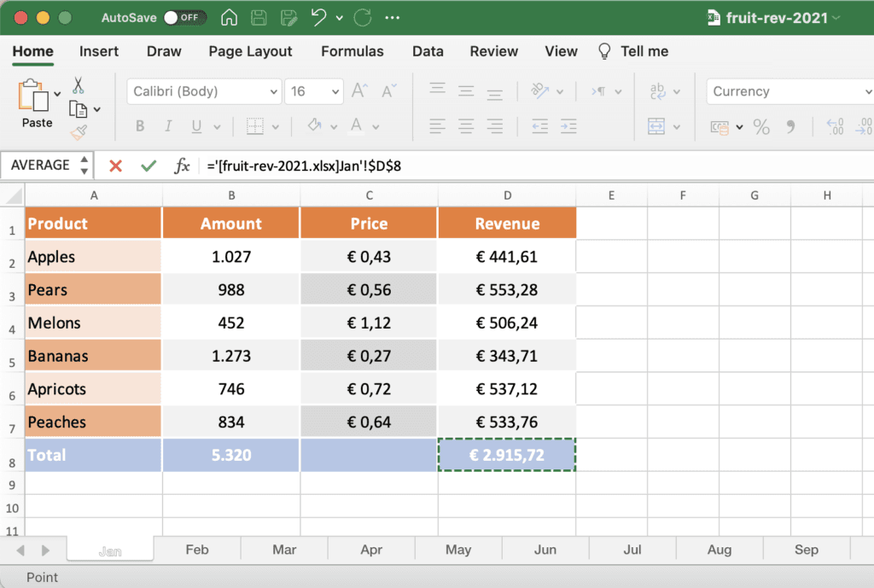874x588 pixels.
Task: Open the Formulas ribbon tab
Action: point(352,51)
